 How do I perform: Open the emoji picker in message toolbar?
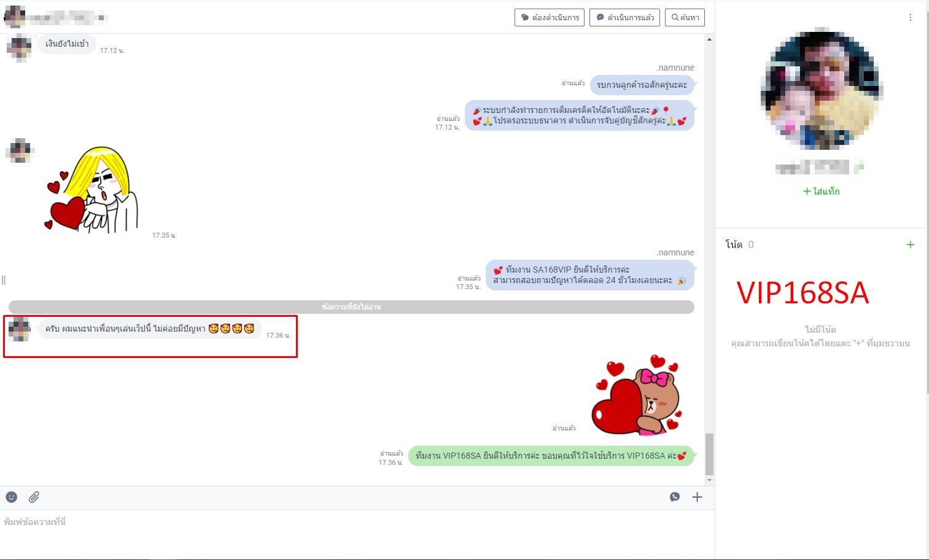pos(12,497)
